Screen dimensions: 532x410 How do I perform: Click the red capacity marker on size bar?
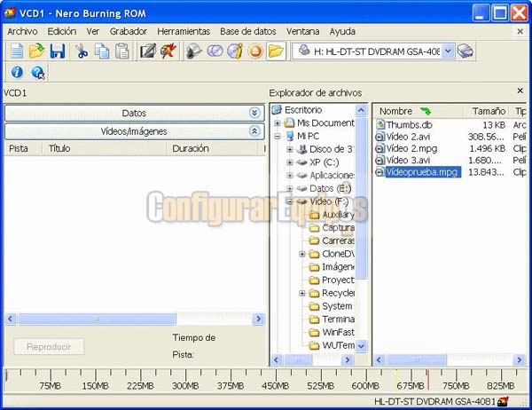coord(428,380)
